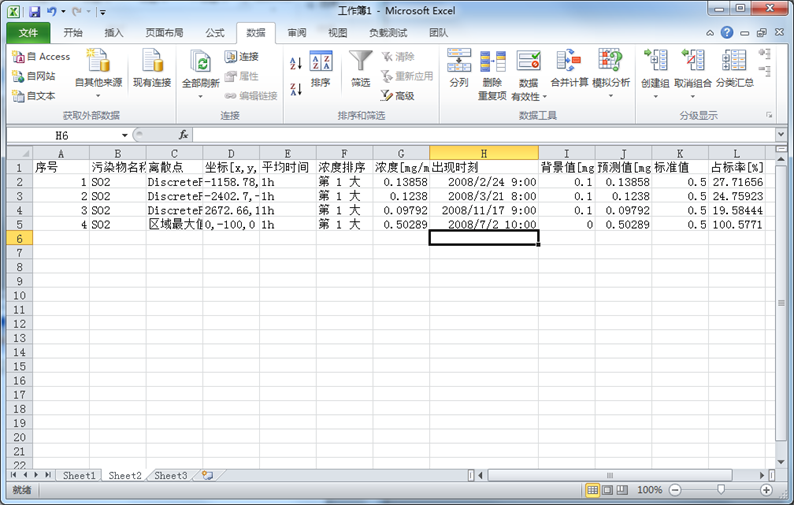Click Advanced (高级) filter button
This screenshot has height=505, width=794.
pyautogui.click(x=397, y=96)
